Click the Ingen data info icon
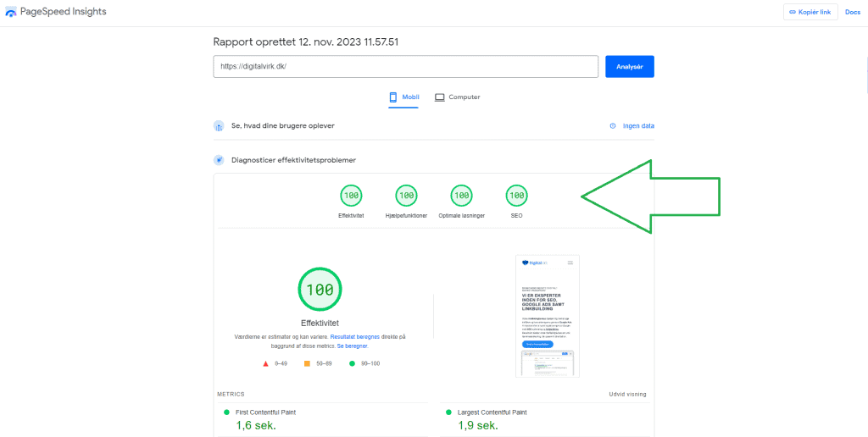 [x=613, y=126]
